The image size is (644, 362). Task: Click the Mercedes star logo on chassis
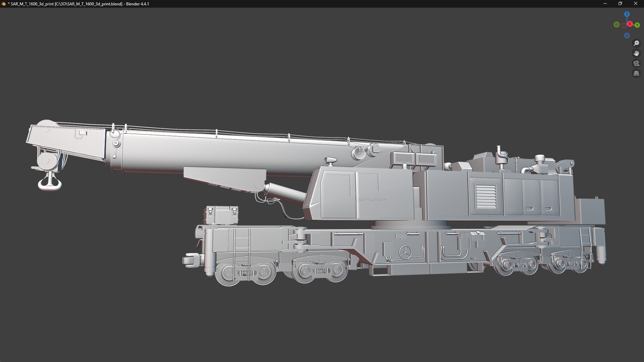pos(405,252)
